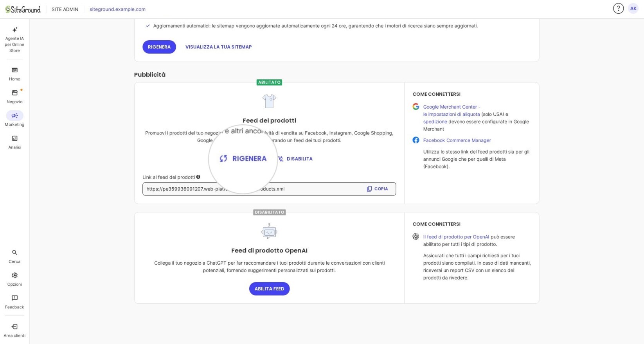Click the Feed di prodotto OpenAI heading
Image resolution: width=644 pixels, height=344 pixels.
[269, 251]
